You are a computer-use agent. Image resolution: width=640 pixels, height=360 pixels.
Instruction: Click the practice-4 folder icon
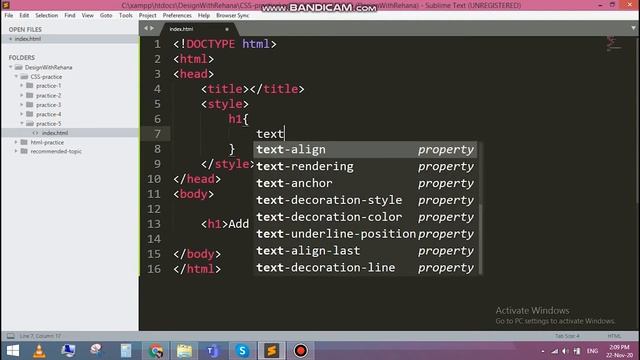tap(29, 114)
